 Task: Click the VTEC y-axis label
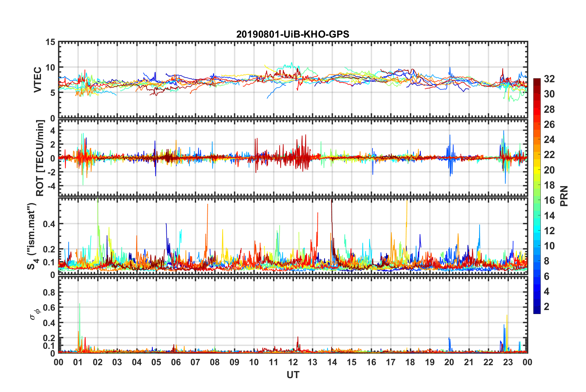(x=38, y=80)
